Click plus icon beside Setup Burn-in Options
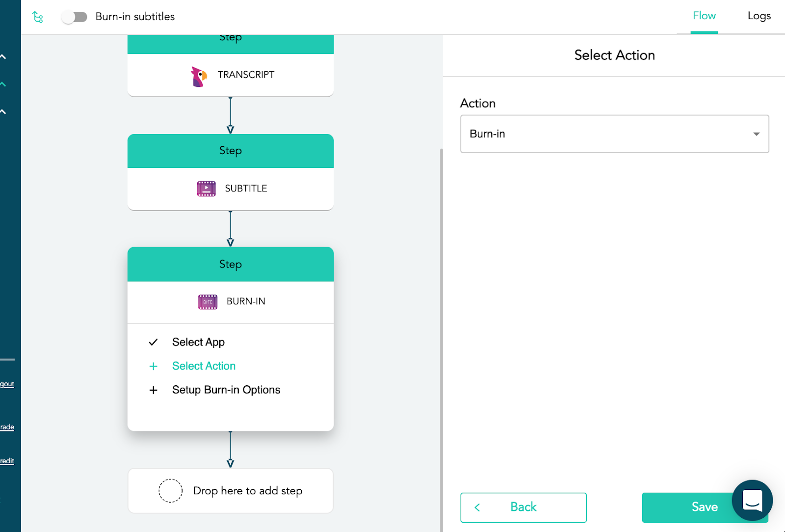 point(154,390)
